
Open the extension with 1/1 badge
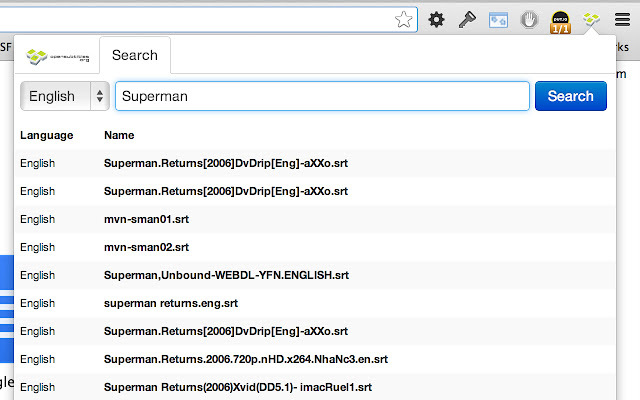560,22
